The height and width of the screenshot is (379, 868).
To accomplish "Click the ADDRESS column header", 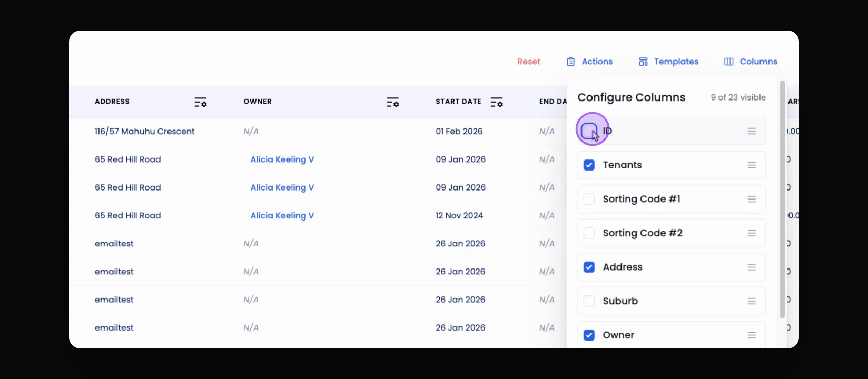I will pos(112,102).
